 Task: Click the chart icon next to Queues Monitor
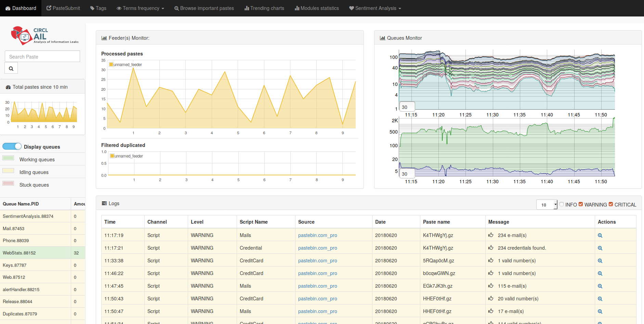pos(382,38)
